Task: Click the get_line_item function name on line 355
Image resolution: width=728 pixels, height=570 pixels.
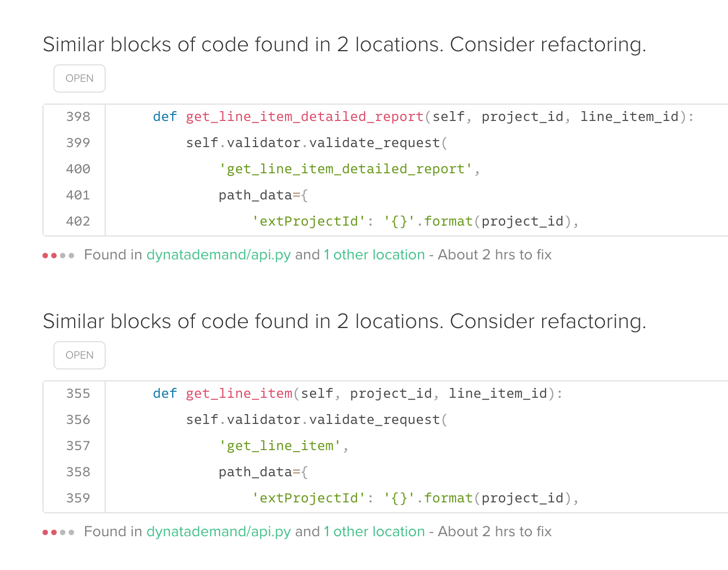Action: pos(238,393)
